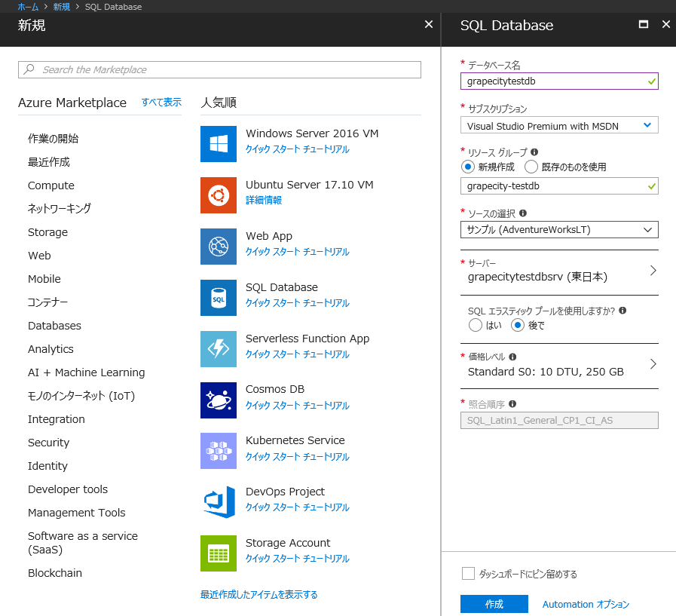Click すべて表示 link
The height and width of the screenshot is (616, 676).
[161, 103]
